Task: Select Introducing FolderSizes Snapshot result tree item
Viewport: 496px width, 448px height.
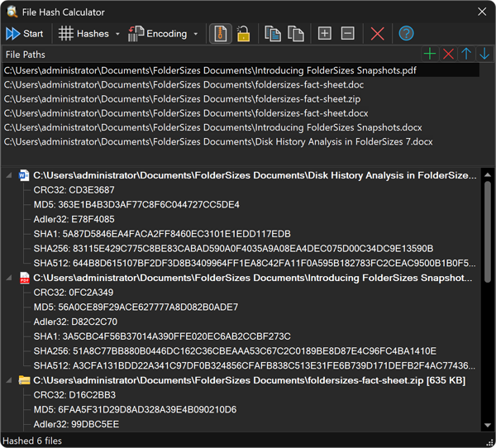Action: [x=253, y=278]
